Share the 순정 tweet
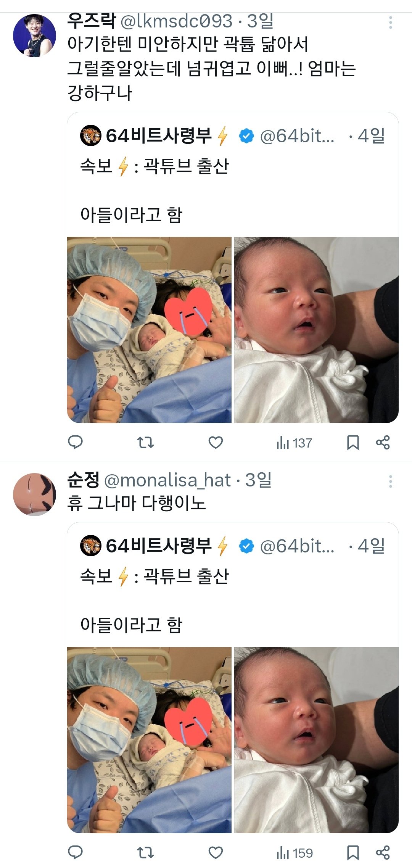The height and width of the screenshot is (868, 412). coord(383,853)
